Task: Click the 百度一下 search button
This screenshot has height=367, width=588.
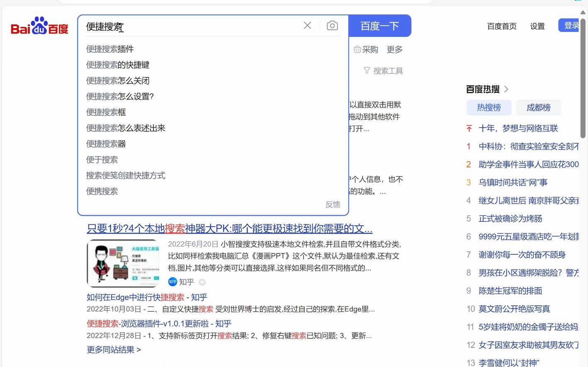Action: click(380, 26)
